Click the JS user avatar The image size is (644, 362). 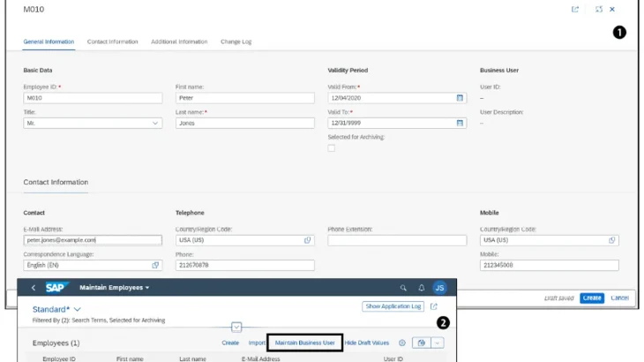tap(439, 288)
